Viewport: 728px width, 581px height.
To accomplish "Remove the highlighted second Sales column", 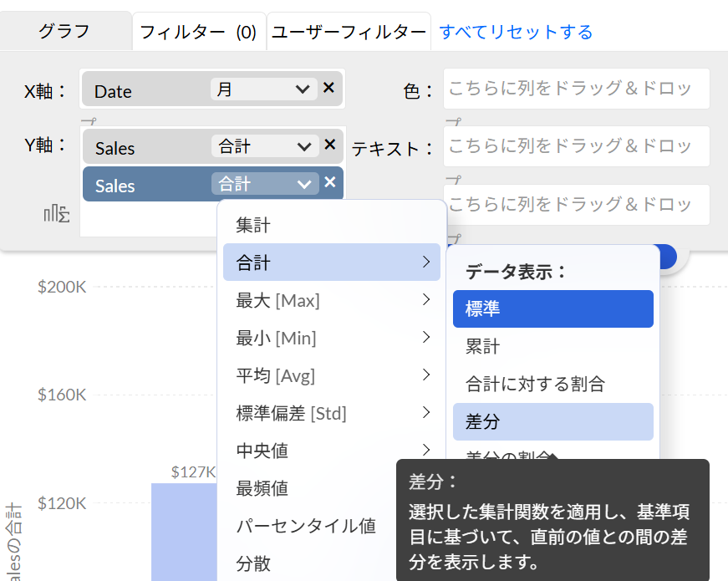I will pos(329,182).
